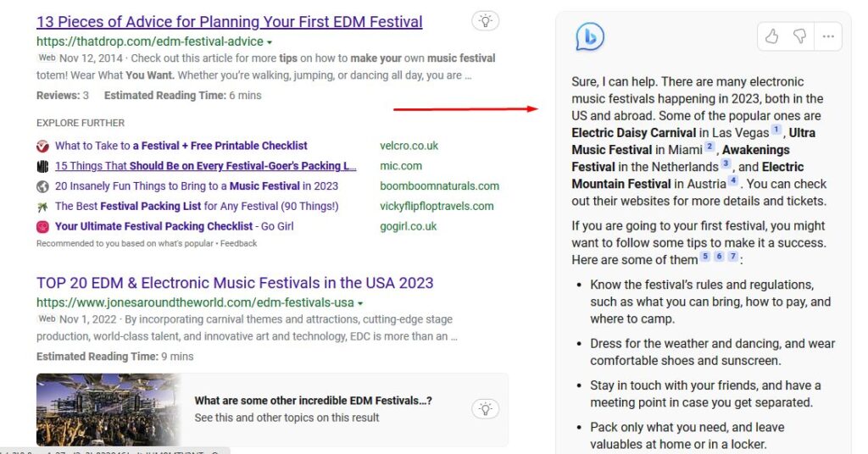868x454 pixels.
Task: Open more options ellipsis in chat panel
Action: [828, 36]
